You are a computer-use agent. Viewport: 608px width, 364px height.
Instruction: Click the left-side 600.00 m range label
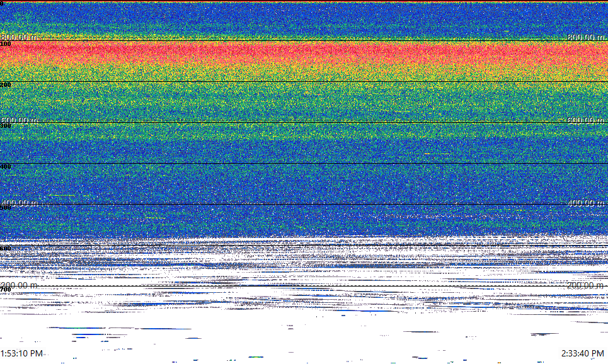click(x=20, y=120)
